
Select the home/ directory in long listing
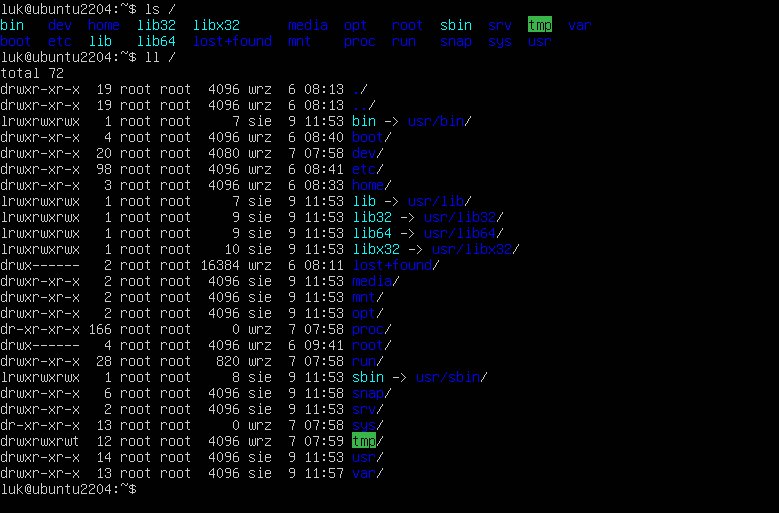(372, 185)
